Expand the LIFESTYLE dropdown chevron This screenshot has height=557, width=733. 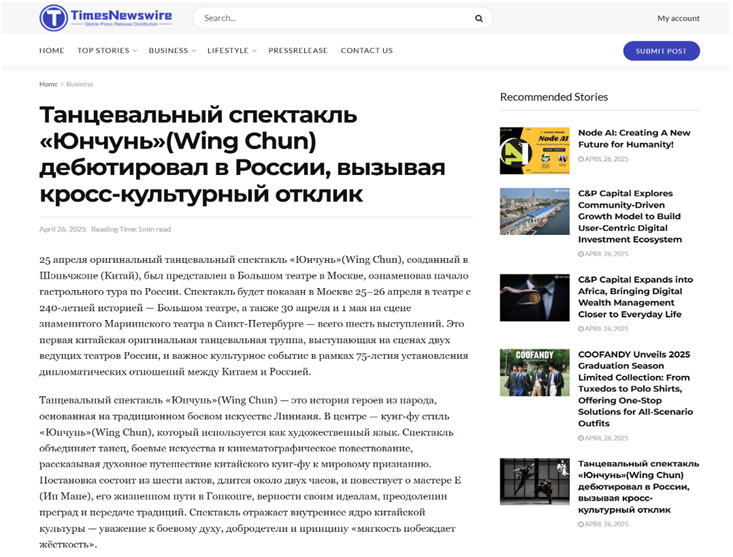(254, 51)
